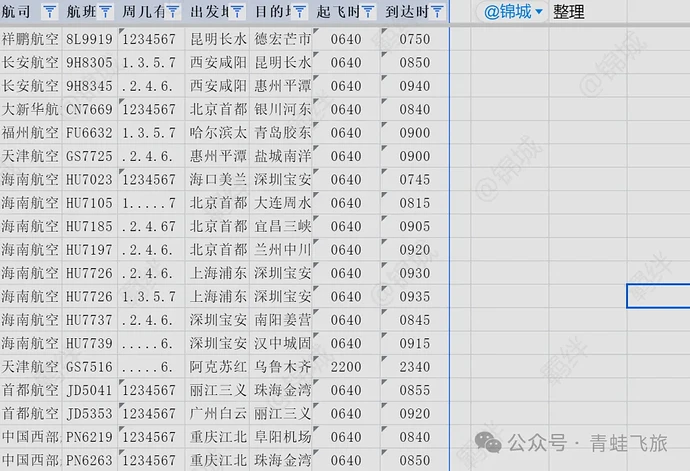Viewport: 690px width, 471px height.
Task: Click the 整理 header cell
Action: [588, 11]
